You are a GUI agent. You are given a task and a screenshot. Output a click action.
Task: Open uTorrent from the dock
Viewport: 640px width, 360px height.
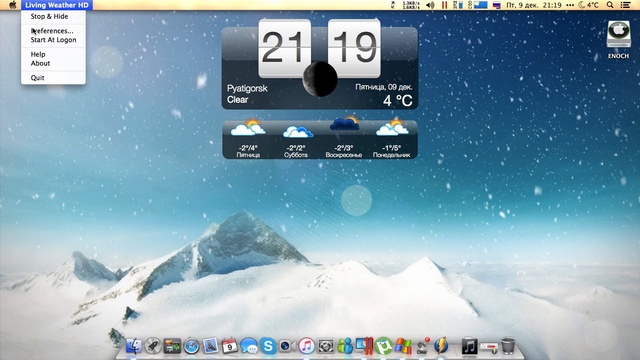[383, 346]
